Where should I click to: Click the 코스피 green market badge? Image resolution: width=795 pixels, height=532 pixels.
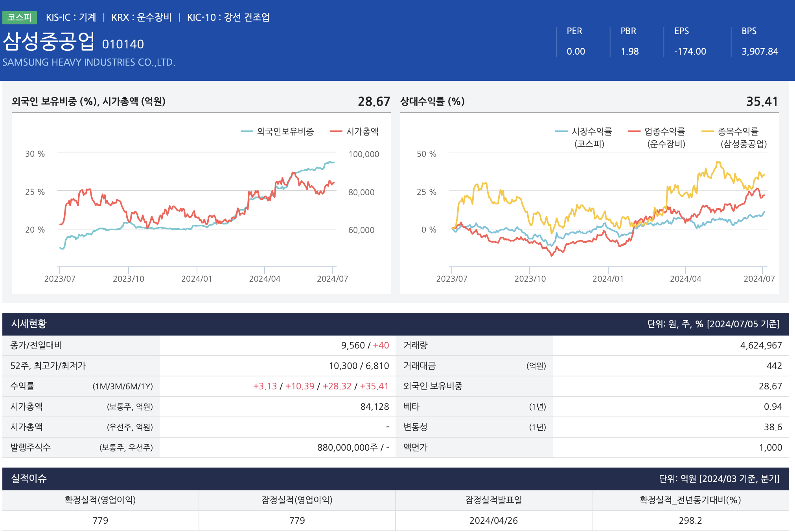click(19, 17)
